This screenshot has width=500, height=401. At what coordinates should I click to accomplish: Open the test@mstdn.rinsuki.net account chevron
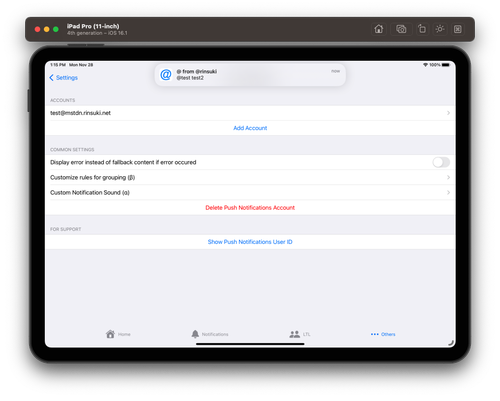pyautogui.click(x=448, y=113)
